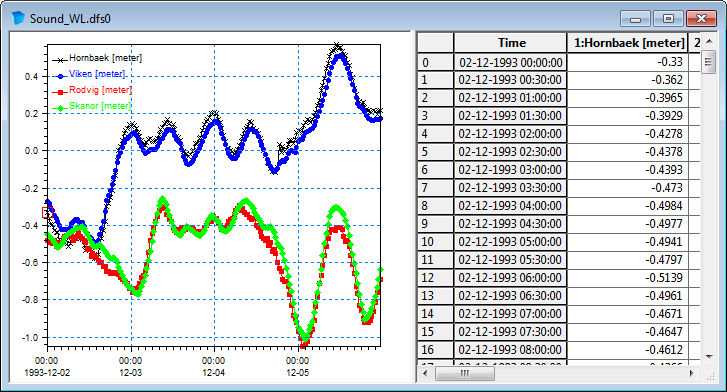This screenshot has height=392, width=727.
Task: Select row header 0
Action: click(x=435, y=62)
